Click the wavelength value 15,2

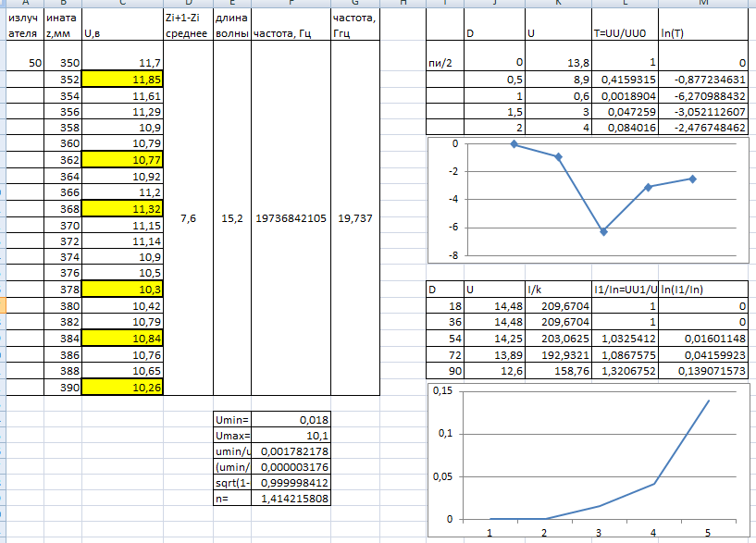pyautogui.click(x=232, y=218)
